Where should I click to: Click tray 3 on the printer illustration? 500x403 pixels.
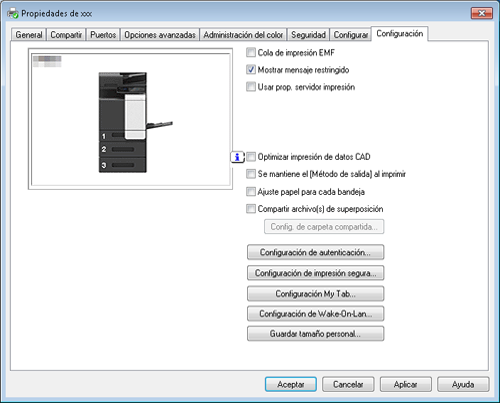122,165
